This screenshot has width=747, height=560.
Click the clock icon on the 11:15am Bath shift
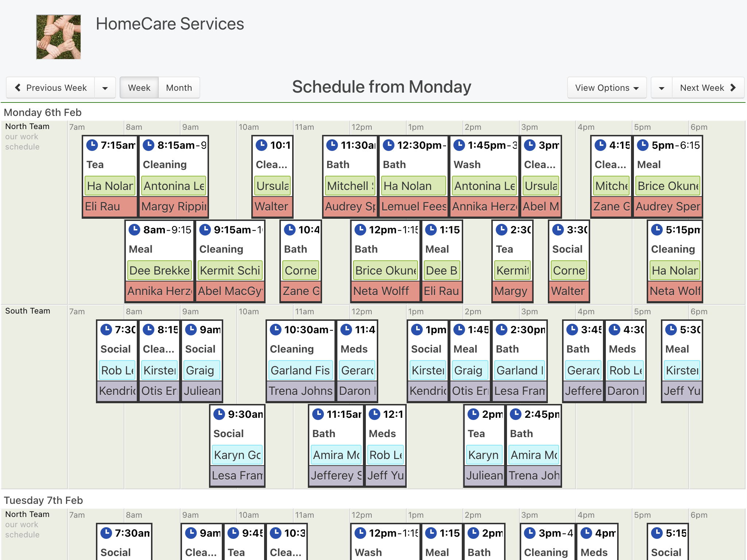click(x=318, y=414)
